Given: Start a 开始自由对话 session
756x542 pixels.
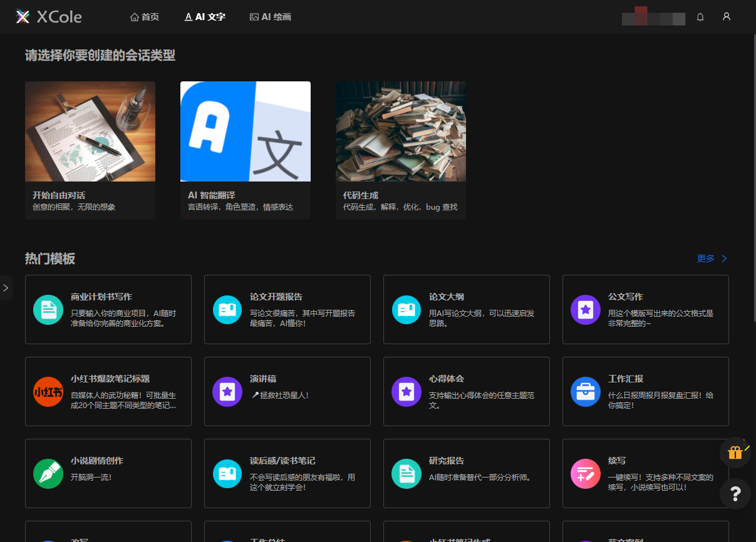Looking at the screenshot, I should point(90,150).
